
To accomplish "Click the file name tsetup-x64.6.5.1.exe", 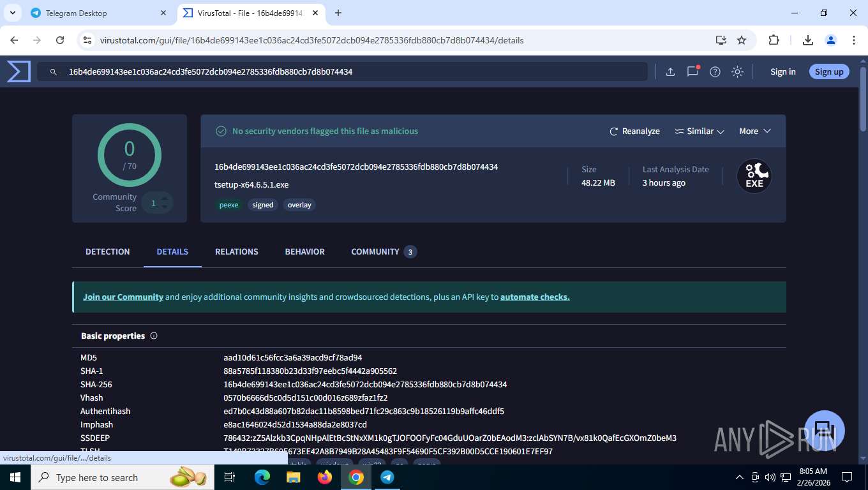I will click(251, 185).
